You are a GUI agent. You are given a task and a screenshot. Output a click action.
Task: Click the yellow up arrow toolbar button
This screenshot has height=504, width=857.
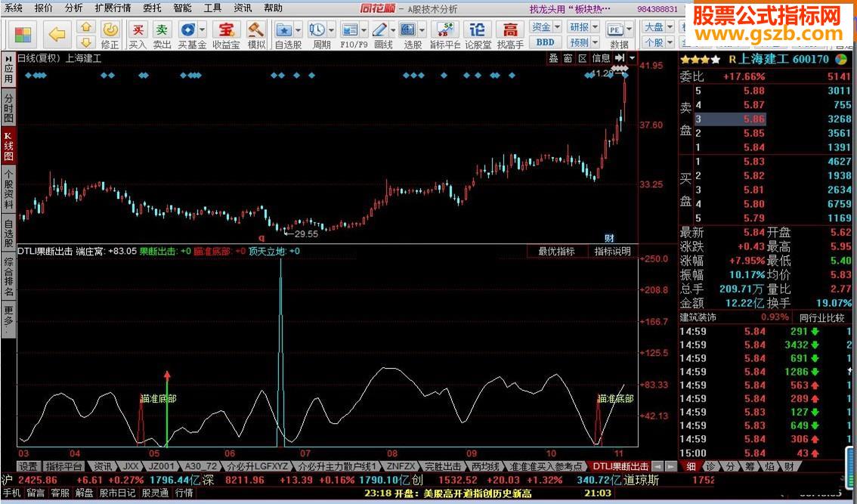86,27
